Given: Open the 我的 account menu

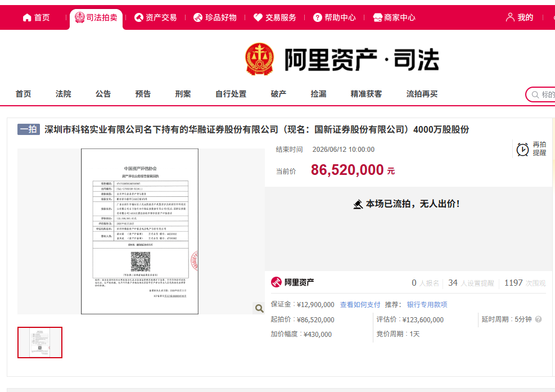Looking at the screenshot, I should click(x=519, y=17).
